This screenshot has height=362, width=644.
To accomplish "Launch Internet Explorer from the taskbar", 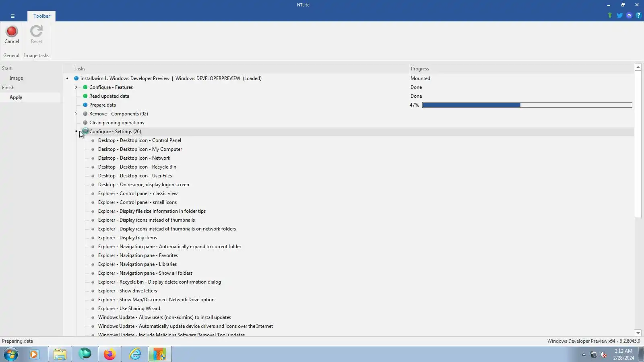I will coord(135,354).
